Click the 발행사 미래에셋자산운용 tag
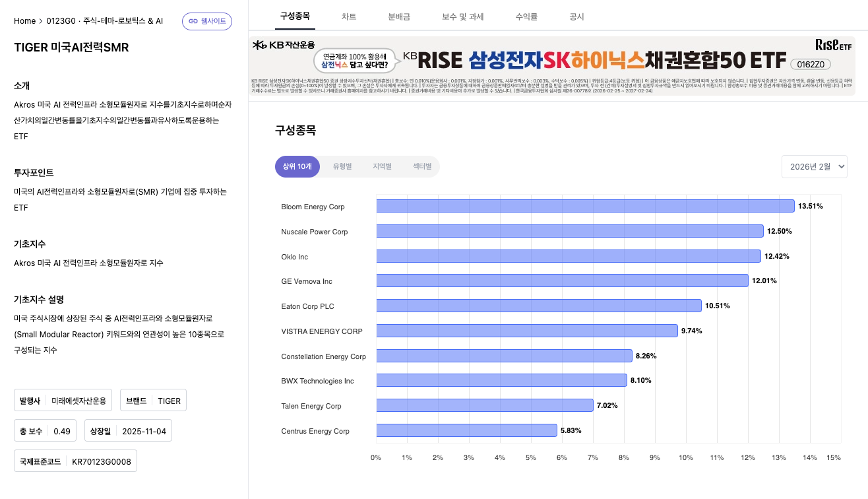 coord(63,401)
